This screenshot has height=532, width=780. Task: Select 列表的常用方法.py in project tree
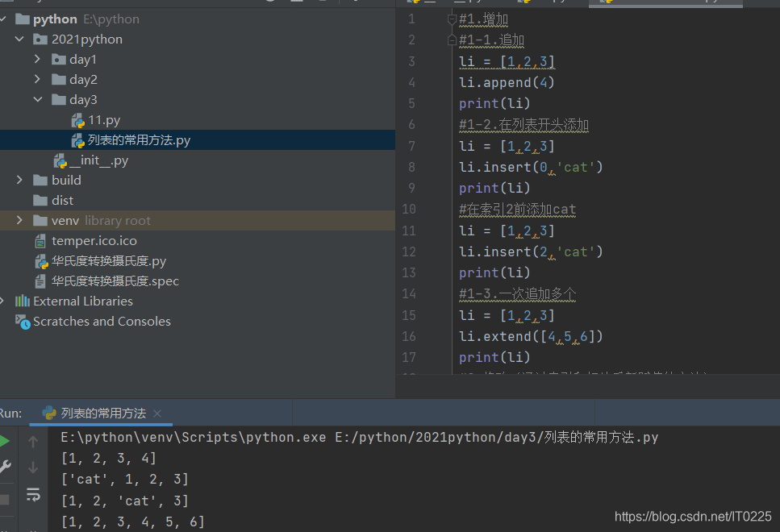[198, 140]
